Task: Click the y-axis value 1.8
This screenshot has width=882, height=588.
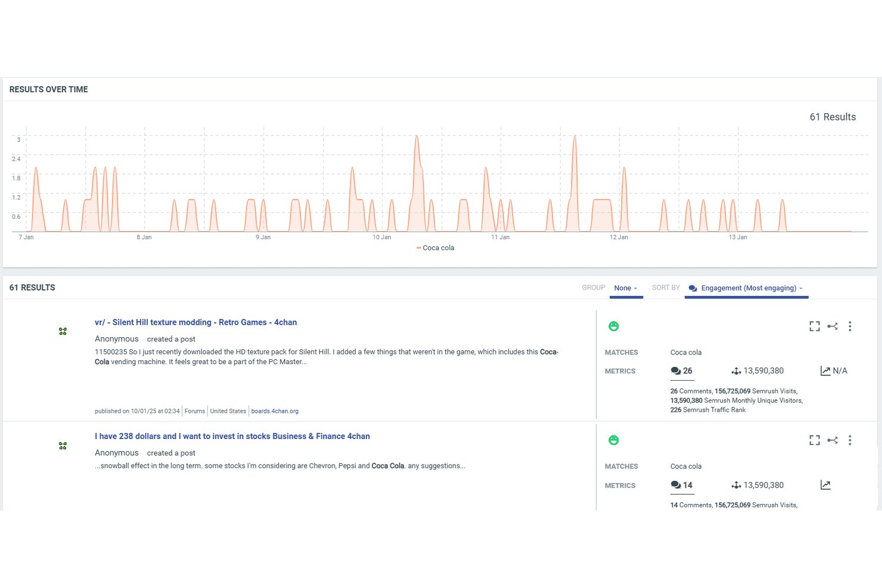Action: (x=16, y=178)
